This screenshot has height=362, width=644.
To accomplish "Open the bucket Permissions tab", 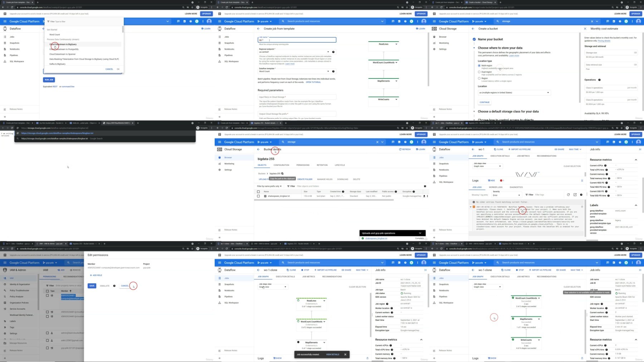I will click(303, 165).
